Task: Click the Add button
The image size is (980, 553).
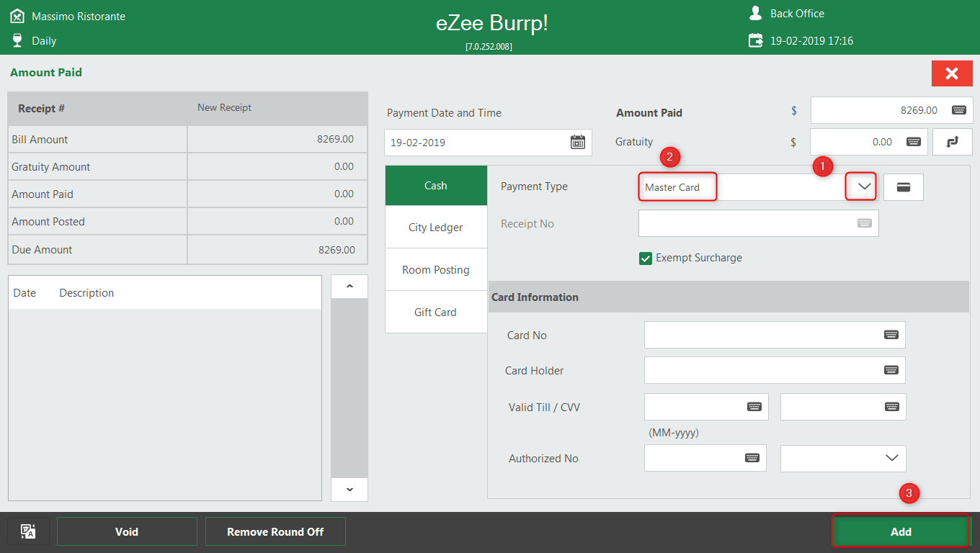Action: coord(901,531)
